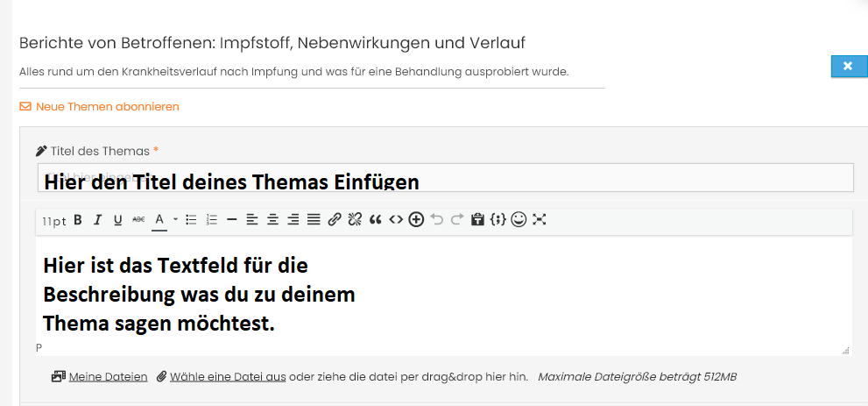Viewport: 868px width, 406px height.
Task: Insert a bulleted list
Action: tap(191, 220)
